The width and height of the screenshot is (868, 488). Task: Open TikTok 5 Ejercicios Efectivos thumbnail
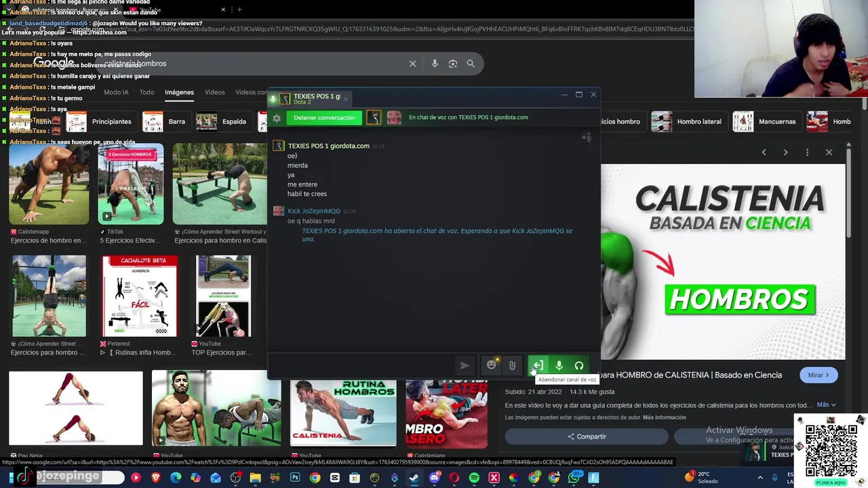[131, 184]
